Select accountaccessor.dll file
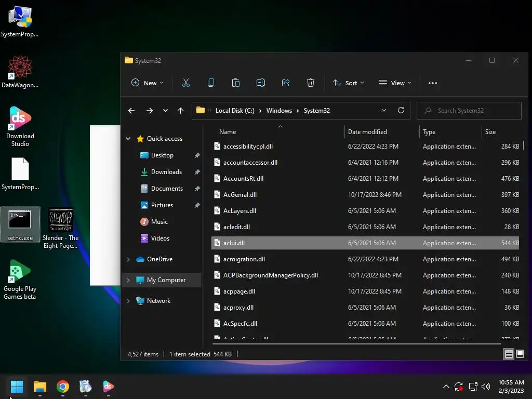The height and width of the screenshot is (399, 532). (x=365, y=163)
